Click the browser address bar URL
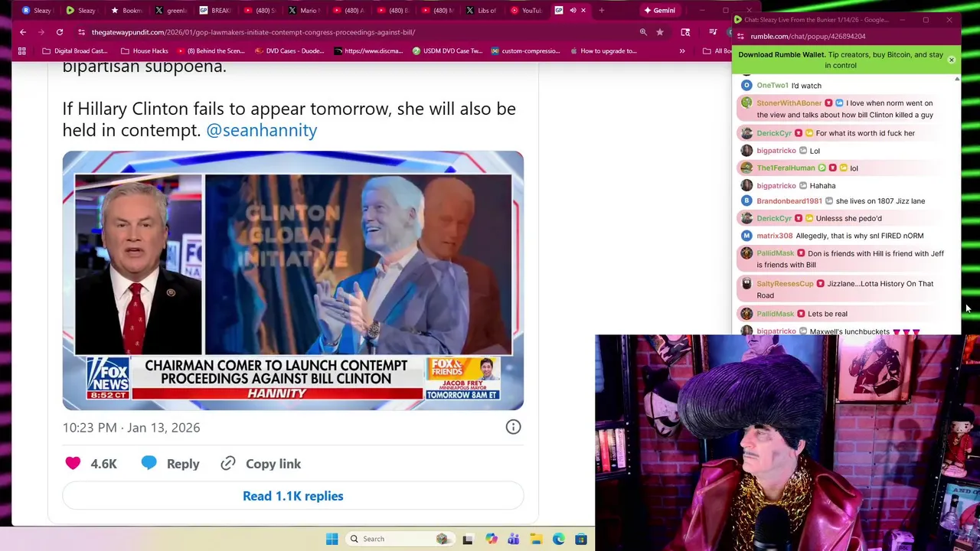The image size is (980, 551). (253, 32)
